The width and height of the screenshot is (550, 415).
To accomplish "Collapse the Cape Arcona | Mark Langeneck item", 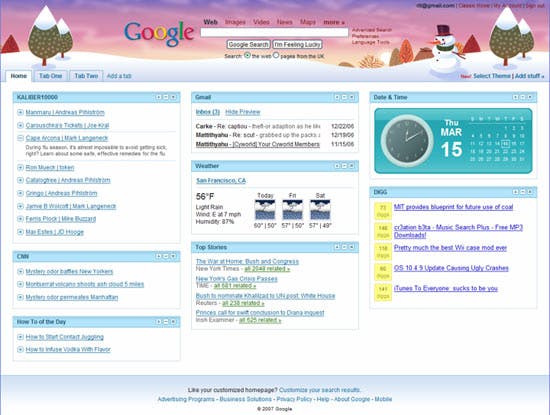I will pyautogui.click(x=20, y=138).
